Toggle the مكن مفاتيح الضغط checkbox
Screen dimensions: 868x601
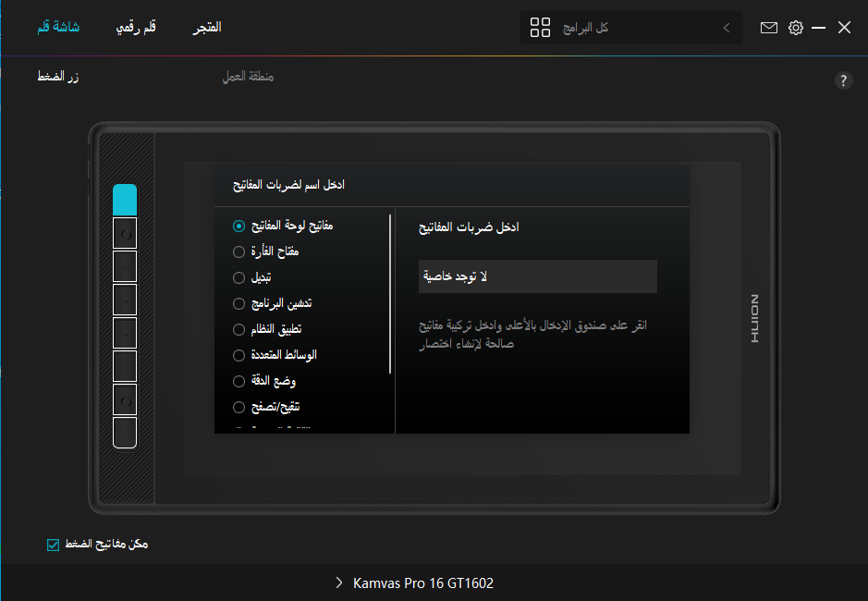[53, 545]
